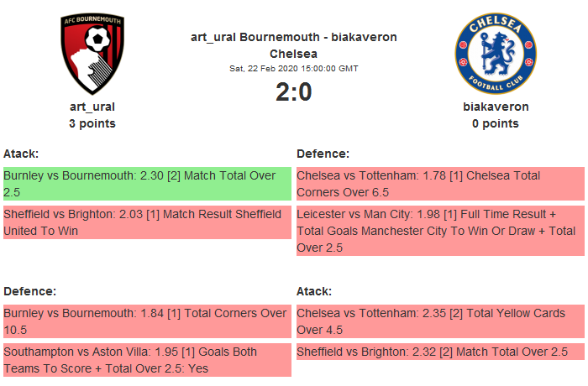
Task: Select Sheffield vs Brighton Match Total Over 2.5 bet
Action: click(440, 352)
